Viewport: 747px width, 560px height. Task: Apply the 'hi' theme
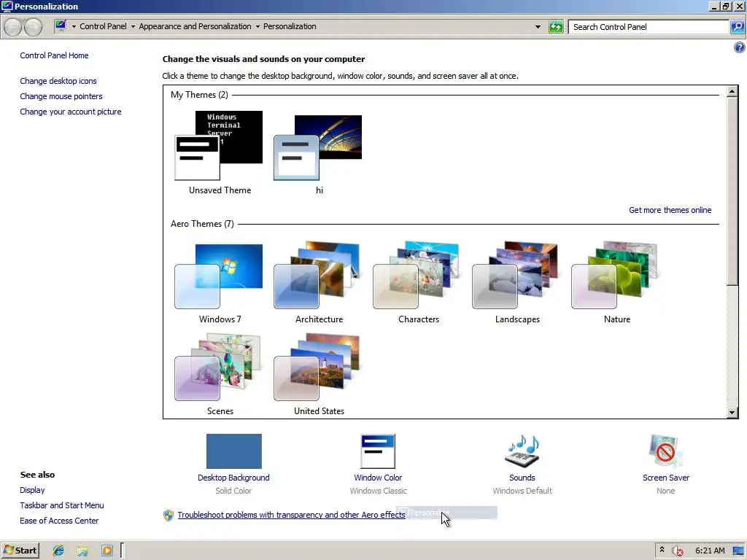318,147
